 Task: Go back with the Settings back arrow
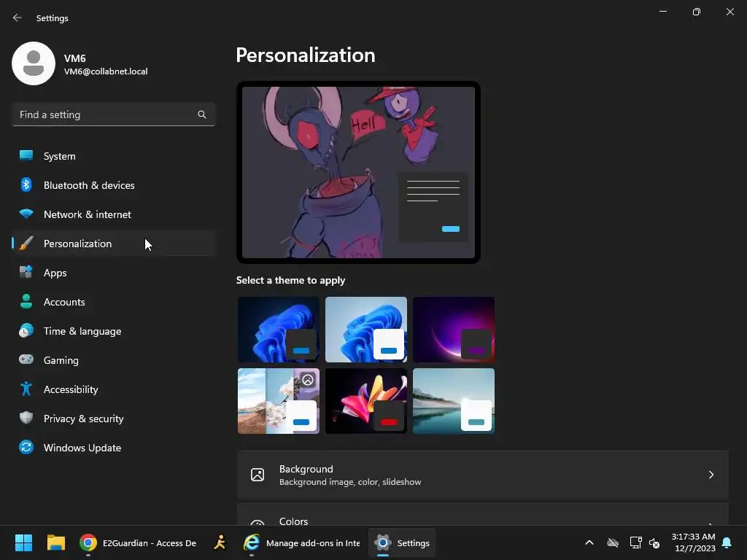click(18, 17)
